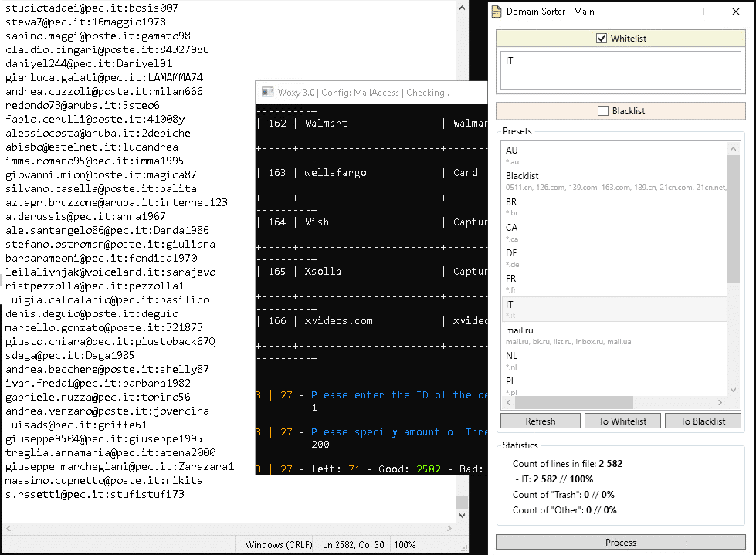Click the presets list scroll down arrow

pos(734,391)
